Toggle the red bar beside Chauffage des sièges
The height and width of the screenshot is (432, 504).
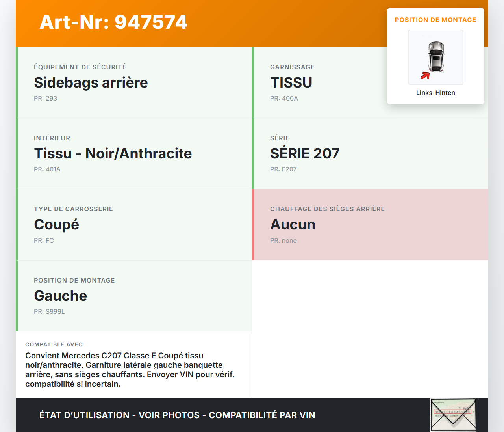pos(253,225)
